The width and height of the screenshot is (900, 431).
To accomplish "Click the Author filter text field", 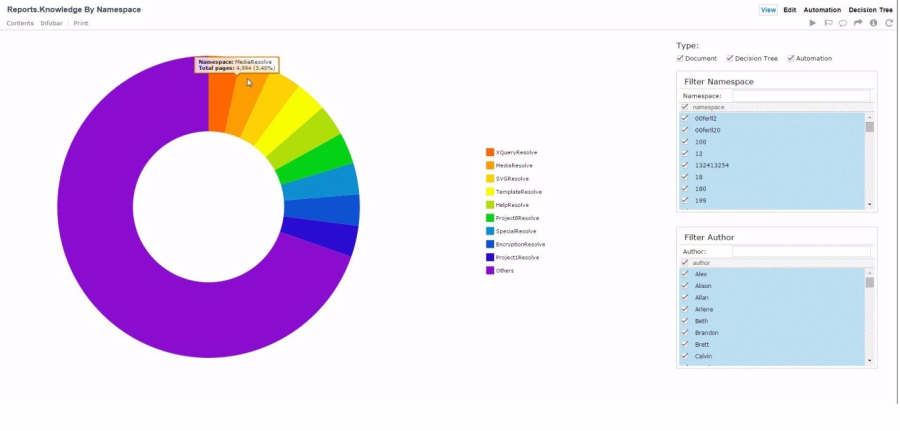I will pos(800,251).
